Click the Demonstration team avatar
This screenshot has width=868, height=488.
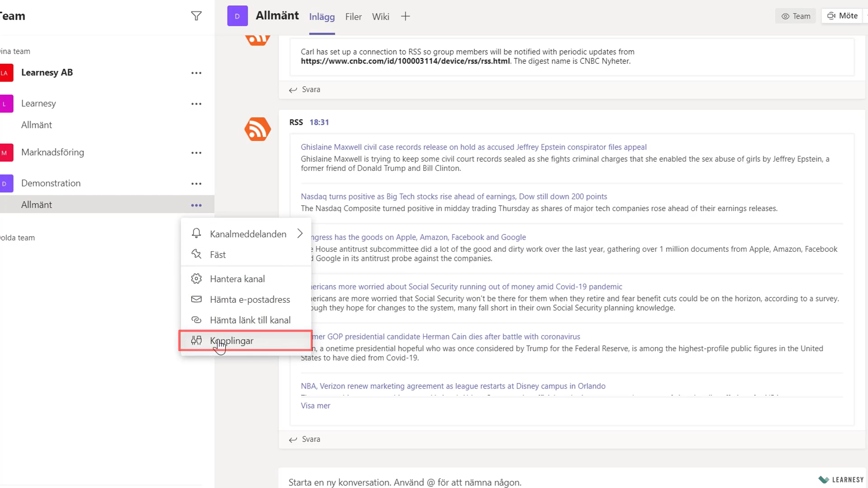pyautogui.click(x=5, y=184)
